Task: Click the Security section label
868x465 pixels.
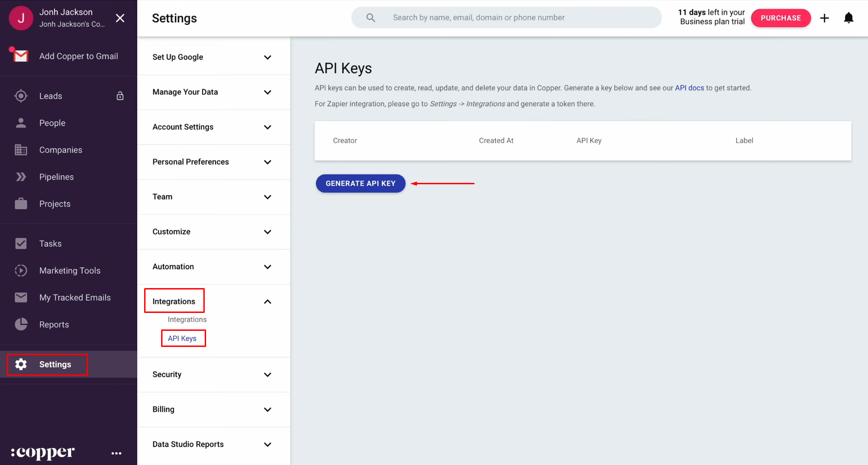Action: tap(167, 374)
